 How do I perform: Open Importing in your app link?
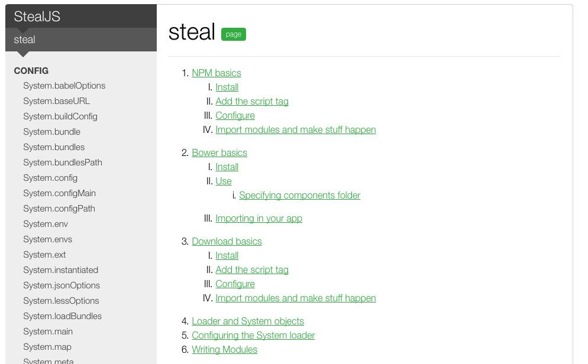(x=259, y=218)
